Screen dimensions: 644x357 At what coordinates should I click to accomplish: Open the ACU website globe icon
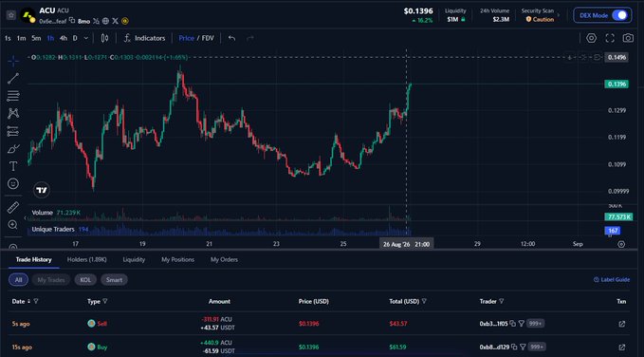[x=105, y=21]
